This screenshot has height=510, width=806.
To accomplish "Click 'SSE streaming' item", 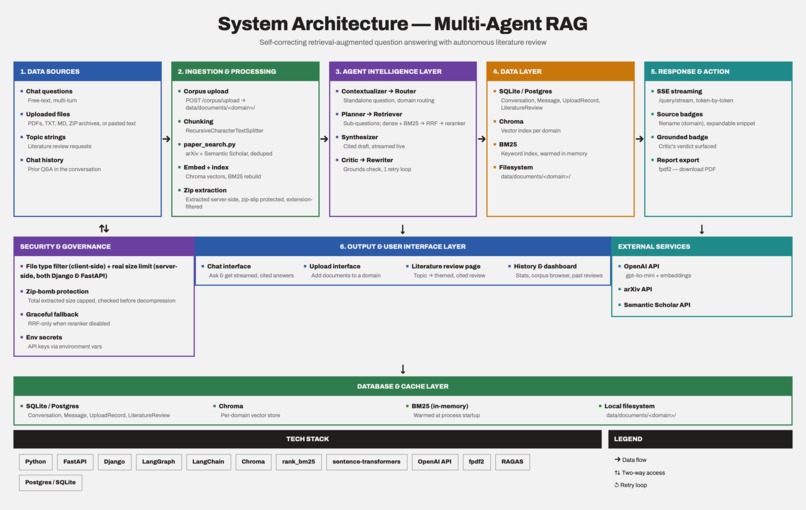I will (x=679, y=91).
